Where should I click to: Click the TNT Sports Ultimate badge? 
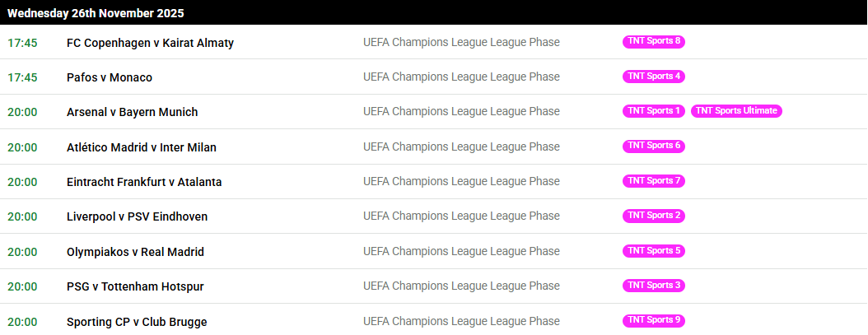(x=736, y=111)
